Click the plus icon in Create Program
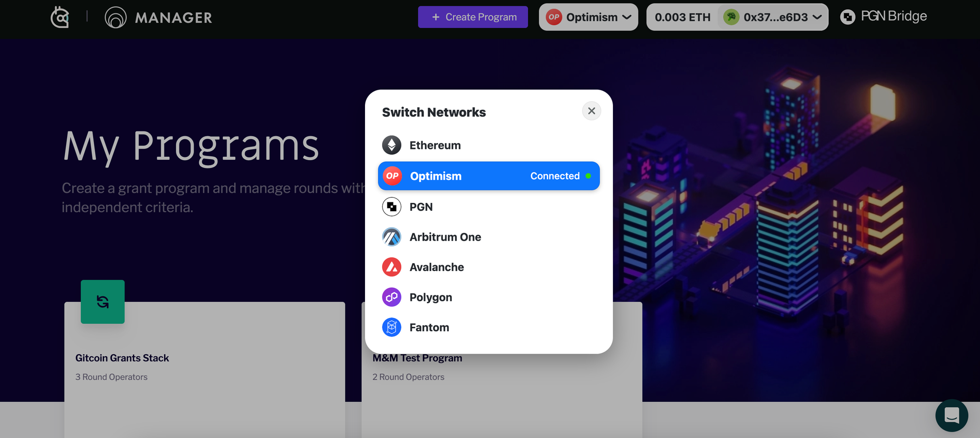The height and width of the screenshot is (438, 980). (x=436, y=17)
